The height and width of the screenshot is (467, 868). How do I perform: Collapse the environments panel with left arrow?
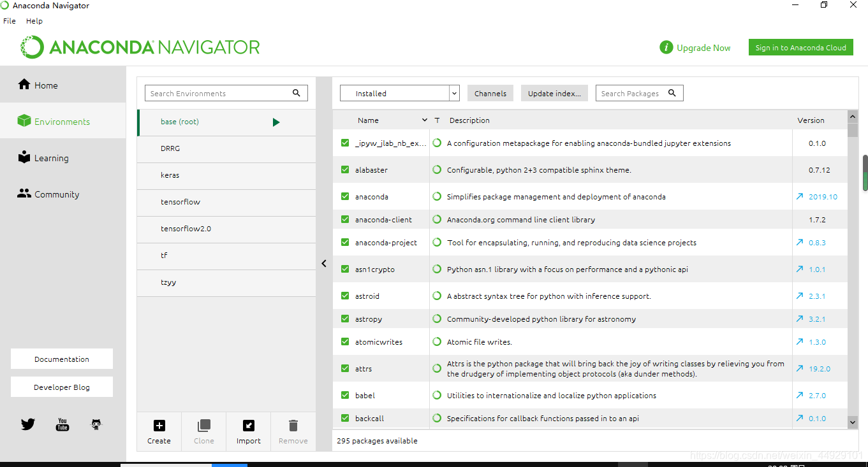click(x=324, y=263)
